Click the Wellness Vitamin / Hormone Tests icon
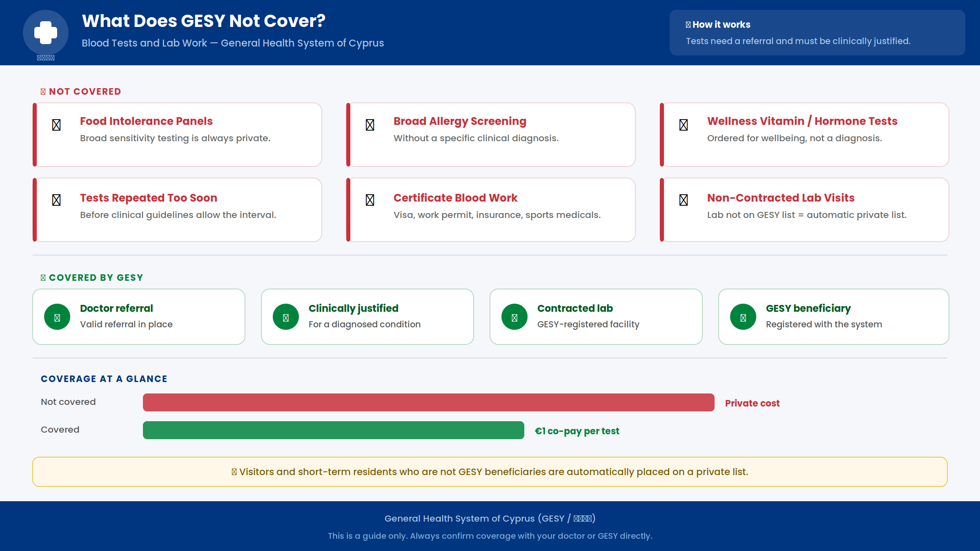Screen dimensions: 980x551 [x=684, y=125]
